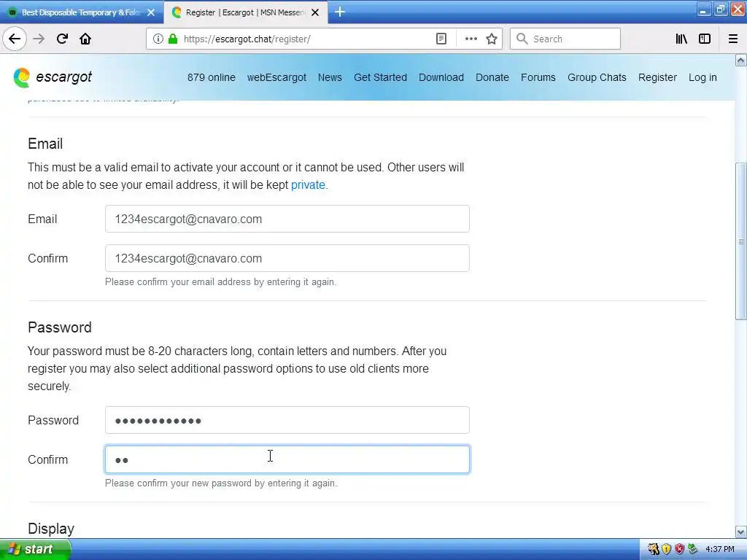Click into the Password field
Image resolution: width=747 pixels, height=560 pixels.
(x=287, y=420)
